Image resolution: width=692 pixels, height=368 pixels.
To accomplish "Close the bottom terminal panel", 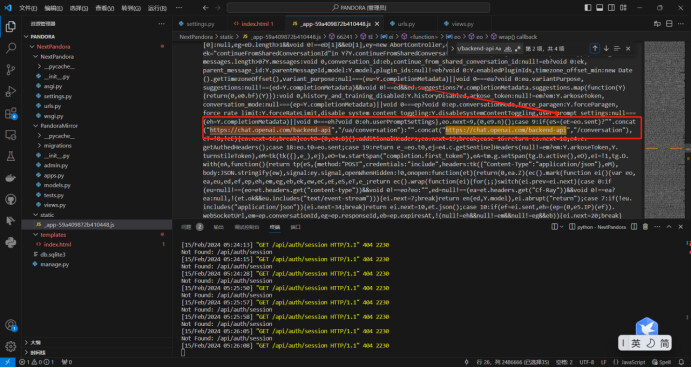I will (x=681, y=227).
